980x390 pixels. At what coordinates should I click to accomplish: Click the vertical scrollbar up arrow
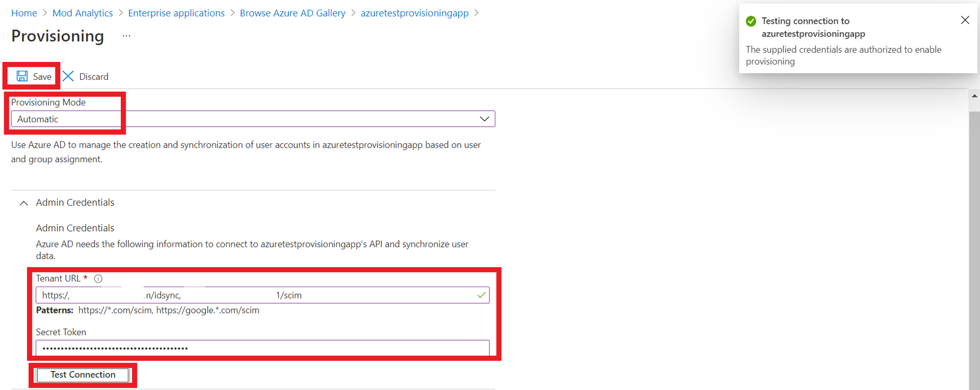pyautogui.click(x=974, y=96)
